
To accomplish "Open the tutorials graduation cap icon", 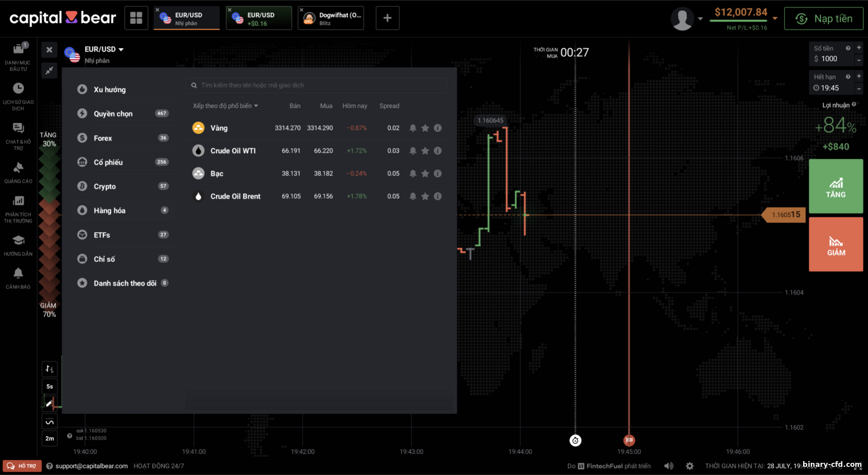I will coord(19,240).
